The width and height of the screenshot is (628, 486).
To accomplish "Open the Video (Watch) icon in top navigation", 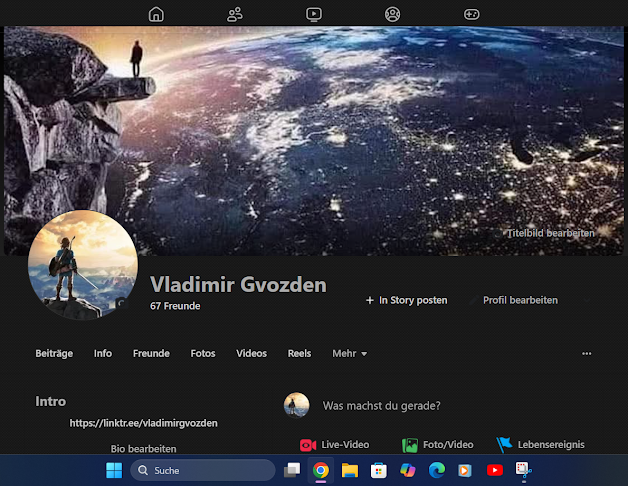I will [314, 14].
